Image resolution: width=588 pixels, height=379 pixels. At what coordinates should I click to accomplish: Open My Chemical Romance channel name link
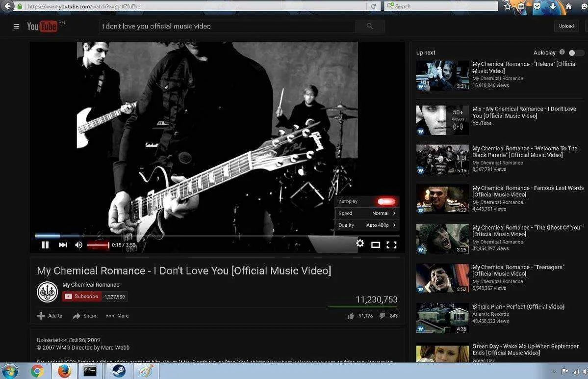tap(91, 285)
